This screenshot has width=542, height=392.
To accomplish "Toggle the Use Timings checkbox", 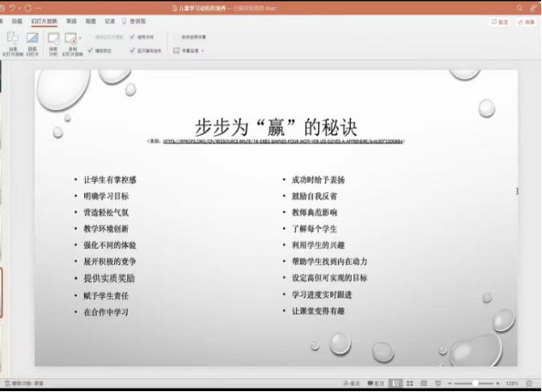I will (132, 37).
